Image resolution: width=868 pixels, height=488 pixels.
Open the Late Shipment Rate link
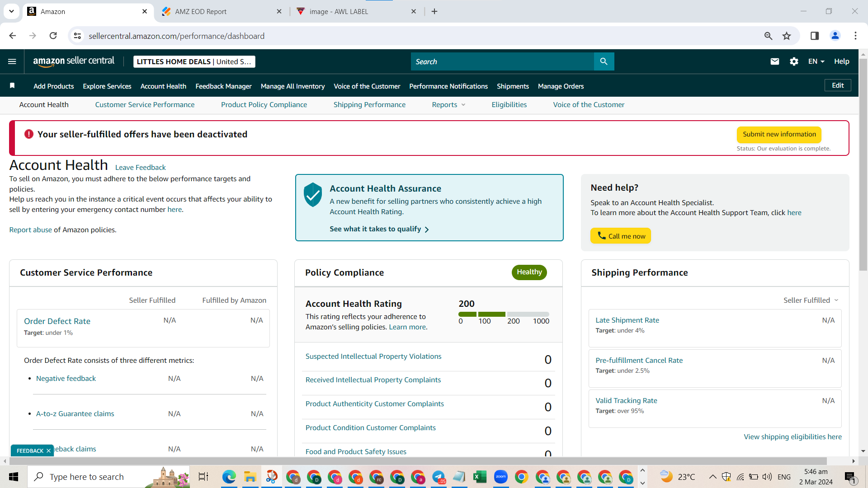coord(627,320)
